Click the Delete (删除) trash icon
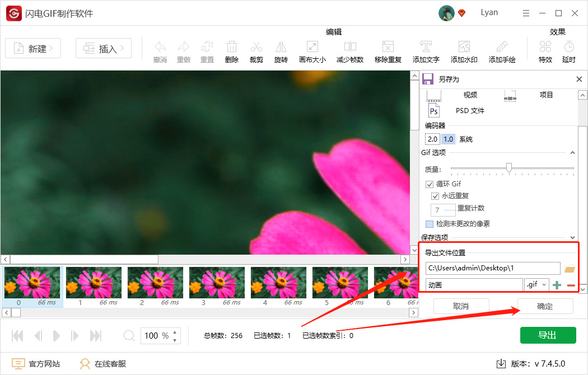Image resolution: width=588 pixels, height=375 pixels. point(232,47)
